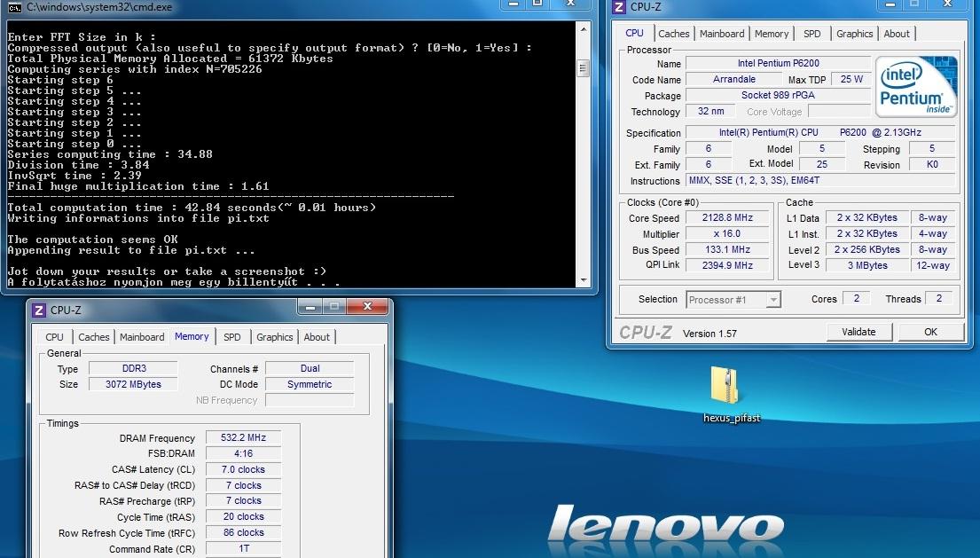Click the Intel Pentium P6200 name field
980x558 pixels.
pyautogui.click(x=778, y=63)
